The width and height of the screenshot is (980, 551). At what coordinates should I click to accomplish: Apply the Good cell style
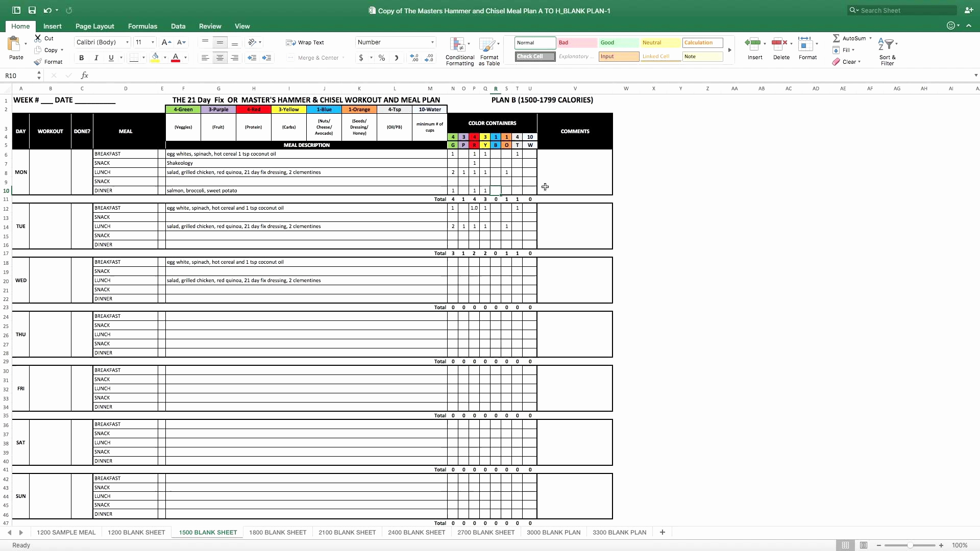[x=618, y=43]
